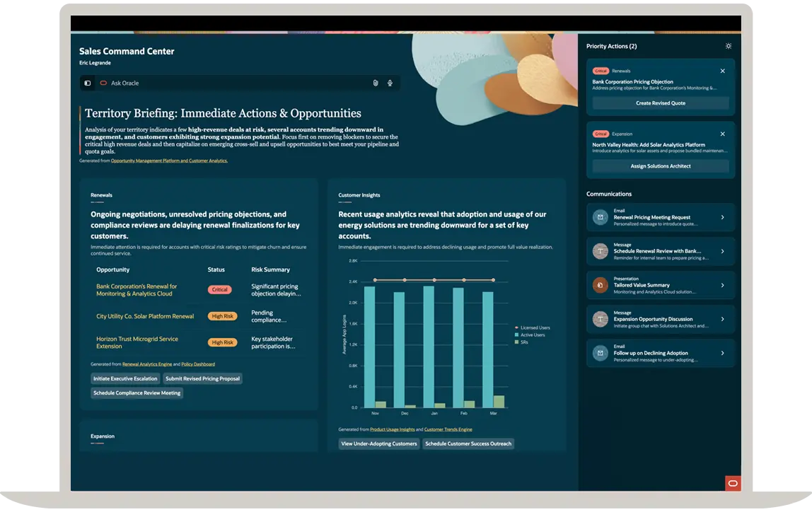
Task: Focus the Ask Oracle input field
Action: tap(240, 83)
